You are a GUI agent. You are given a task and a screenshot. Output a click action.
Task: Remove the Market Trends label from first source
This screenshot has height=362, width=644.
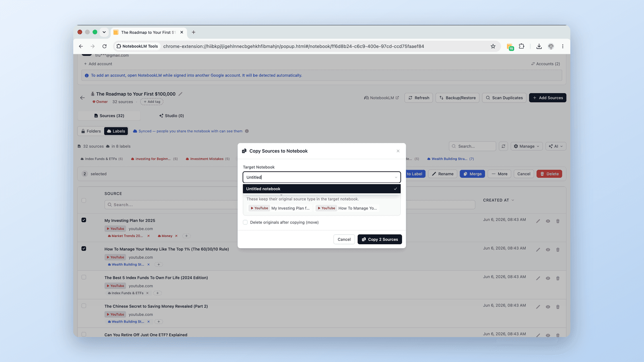pos(149,236)
